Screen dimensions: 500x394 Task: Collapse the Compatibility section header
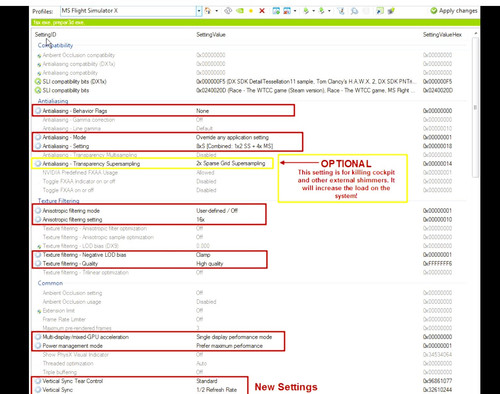point(55,45)
